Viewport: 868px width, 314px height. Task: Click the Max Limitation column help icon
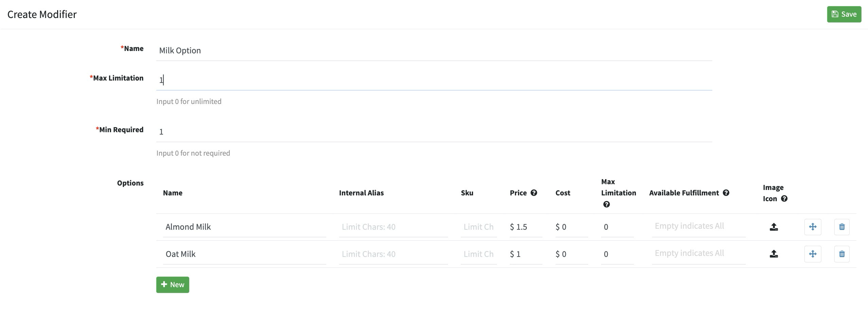tap(606, 205)
